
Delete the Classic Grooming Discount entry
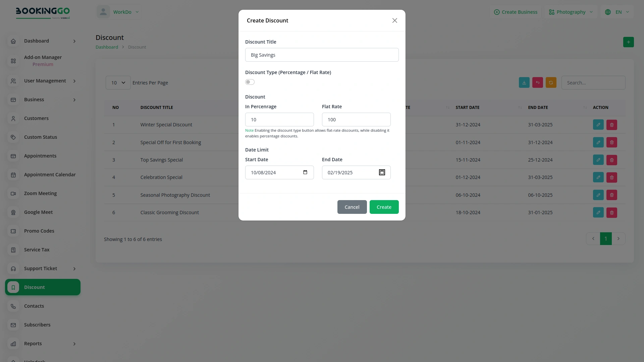(x=611, y=212)
